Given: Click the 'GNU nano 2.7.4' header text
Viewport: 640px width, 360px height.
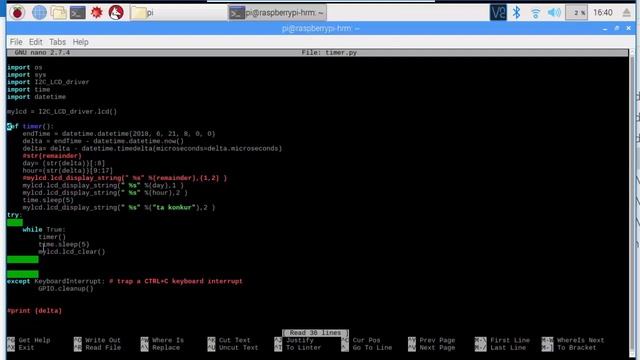Looking at the screenshot, I should point(42,53).
